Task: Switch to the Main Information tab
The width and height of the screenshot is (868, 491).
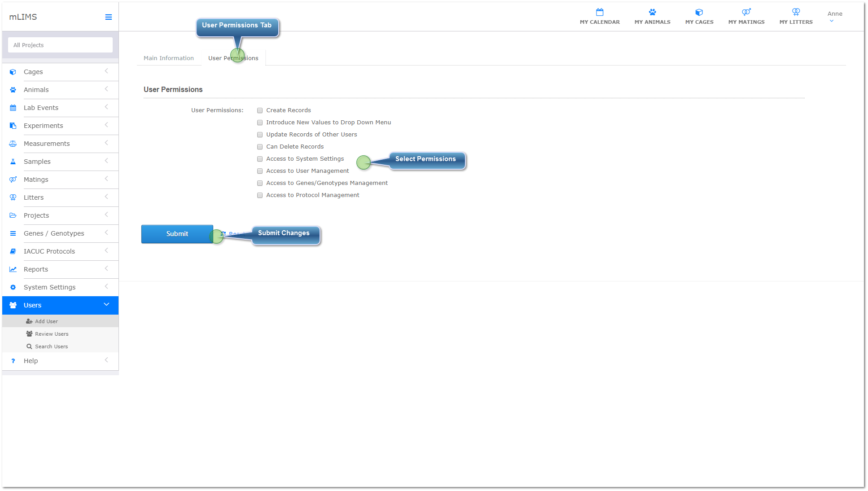Action: pos(169,58)
